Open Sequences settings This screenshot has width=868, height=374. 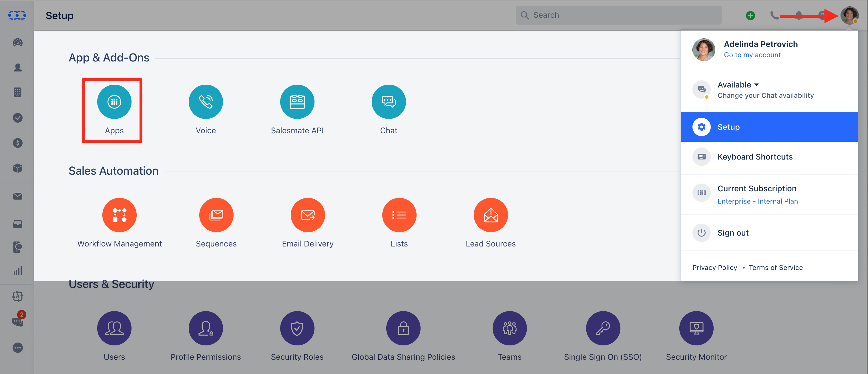[x=216, y=215]
